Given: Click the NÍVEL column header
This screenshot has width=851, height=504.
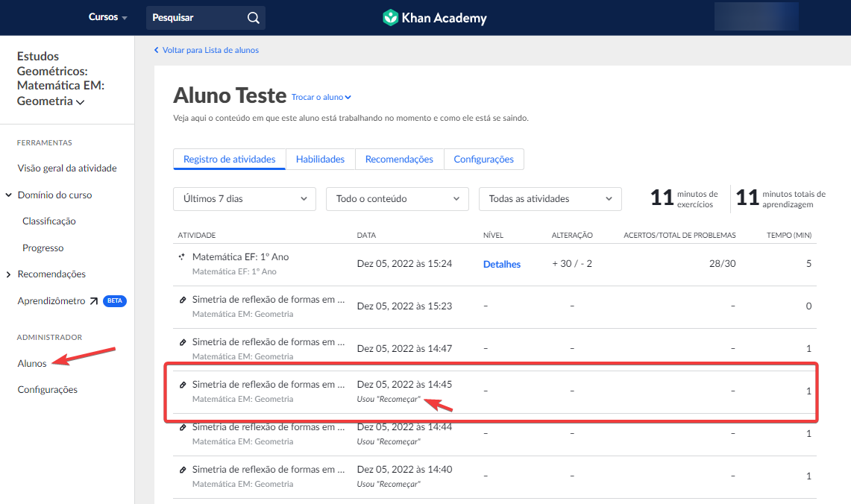Looking at the screenshot, I should [493, 236].
